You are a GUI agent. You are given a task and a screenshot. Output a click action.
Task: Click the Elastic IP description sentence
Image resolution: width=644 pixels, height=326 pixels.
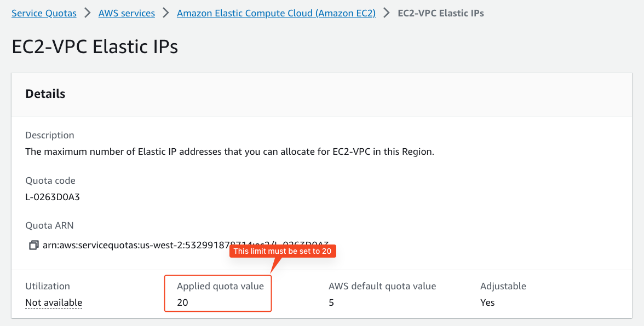229,152
